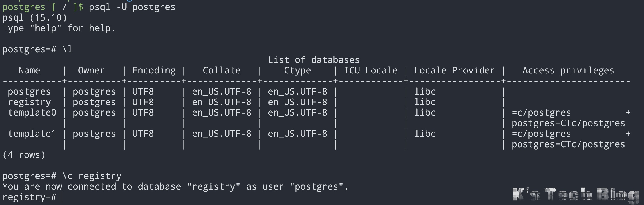Click the "List of databases" table title

(313, 60)
